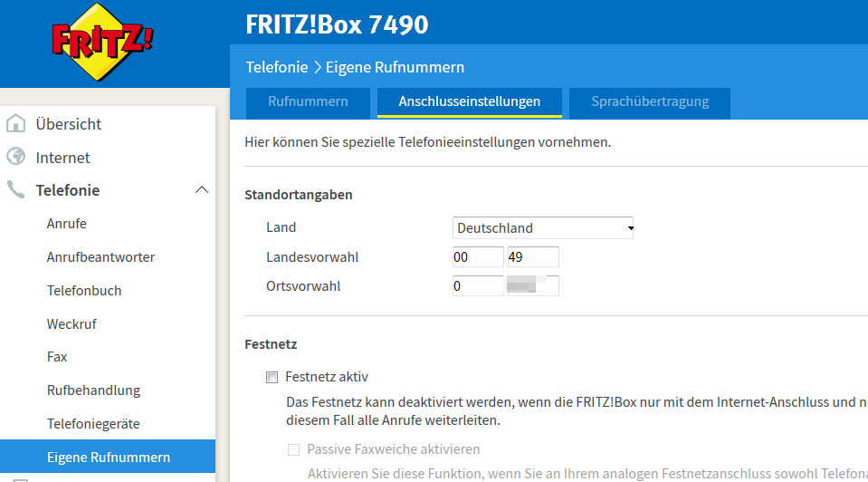This screenshot has height=482, width=868.
Task: Click the Ortsvorwahl prefix field containing 0
Action: pos(477,286)
